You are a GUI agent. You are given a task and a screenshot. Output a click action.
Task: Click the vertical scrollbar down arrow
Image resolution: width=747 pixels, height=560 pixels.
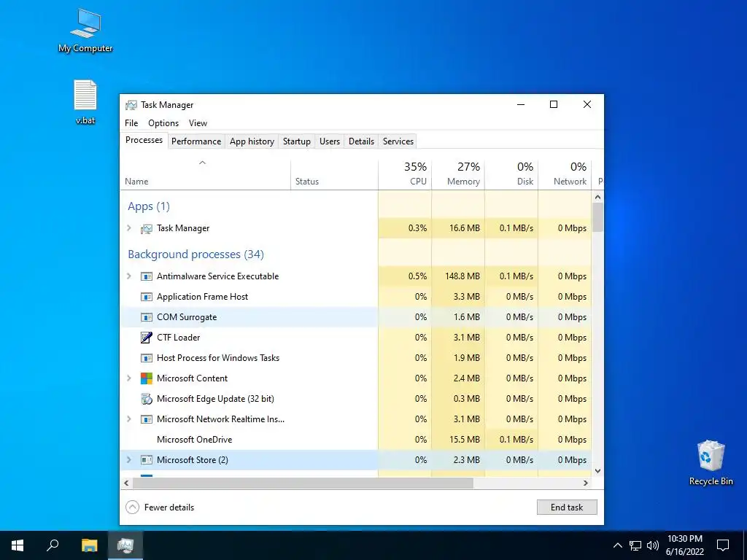pos(598,471)
